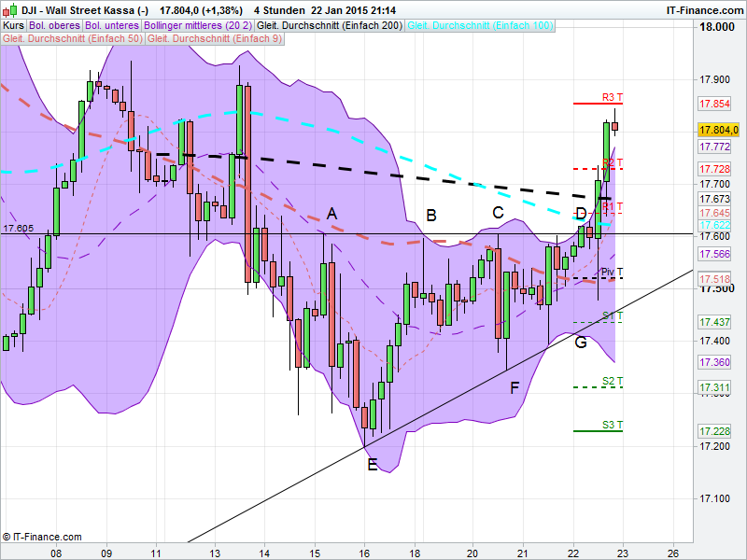
Task: Open Gleit. Durchschnitt (Einfach 100) label
Action: click(x=480, y=26)
